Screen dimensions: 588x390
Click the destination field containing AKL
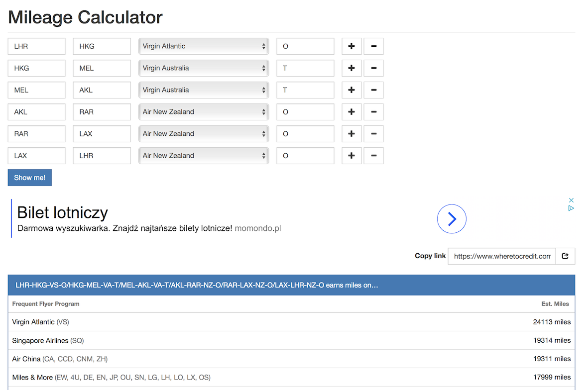(102, 90)
